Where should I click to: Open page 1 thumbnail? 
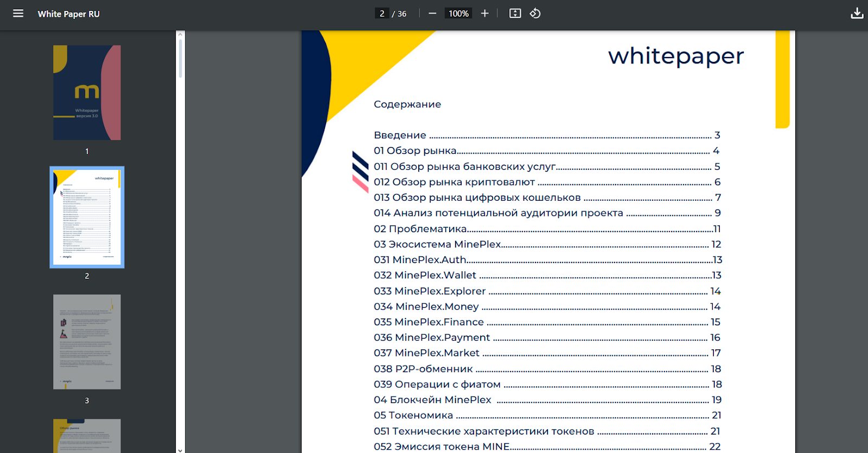click(x=87, y=93)
